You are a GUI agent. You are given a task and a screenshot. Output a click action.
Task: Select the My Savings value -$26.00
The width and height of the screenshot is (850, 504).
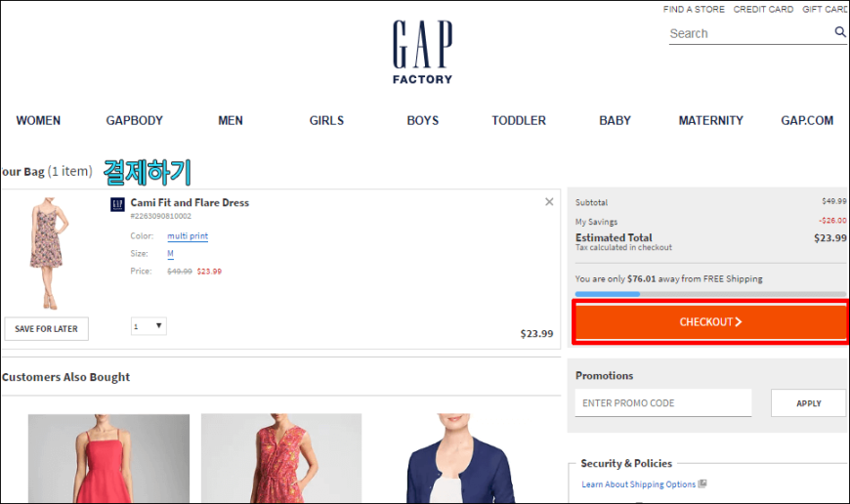(832, 220)
